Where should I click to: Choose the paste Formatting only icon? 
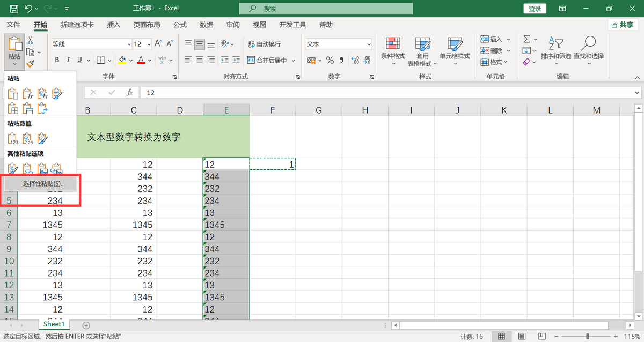13,168
